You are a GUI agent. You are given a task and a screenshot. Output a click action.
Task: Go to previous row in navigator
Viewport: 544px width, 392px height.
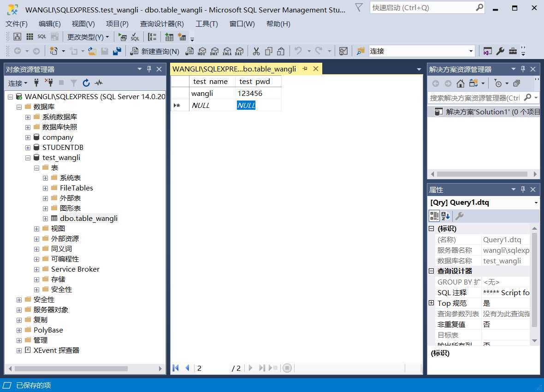(187, 368)
